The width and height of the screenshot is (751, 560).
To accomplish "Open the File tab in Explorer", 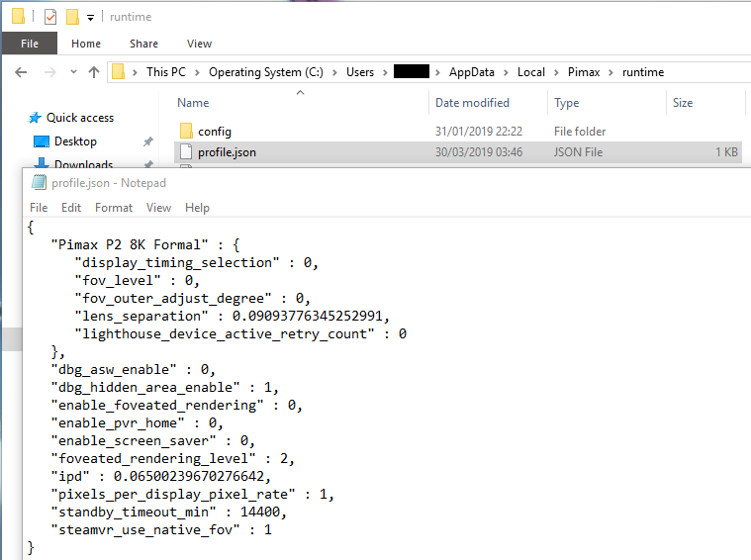I will tap(30, 44).
